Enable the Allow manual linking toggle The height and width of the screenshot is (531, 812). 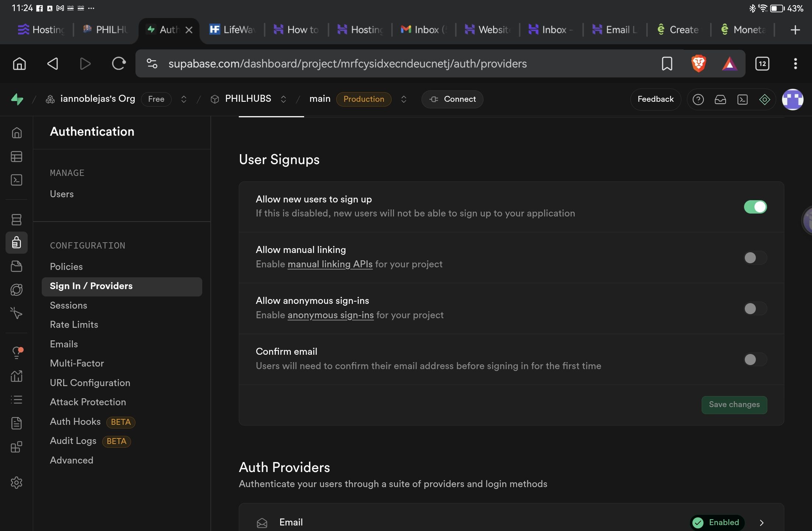755,258
